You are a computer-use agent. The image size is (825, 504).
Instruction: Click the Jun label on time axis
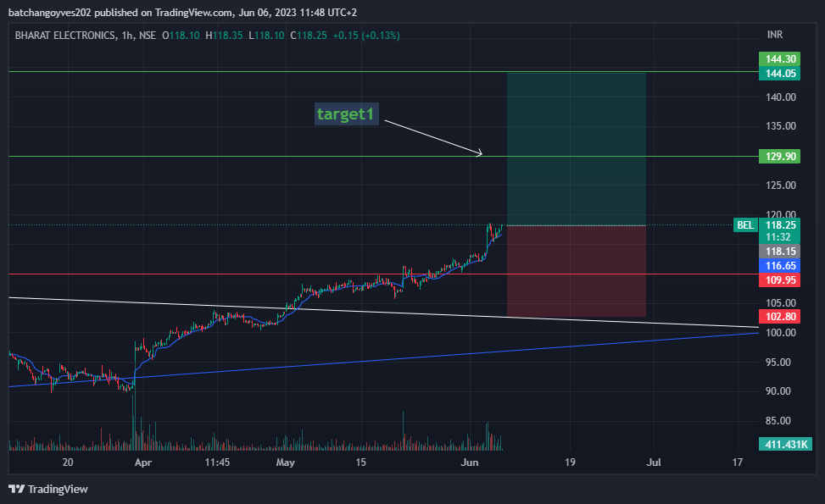point(470,462)
